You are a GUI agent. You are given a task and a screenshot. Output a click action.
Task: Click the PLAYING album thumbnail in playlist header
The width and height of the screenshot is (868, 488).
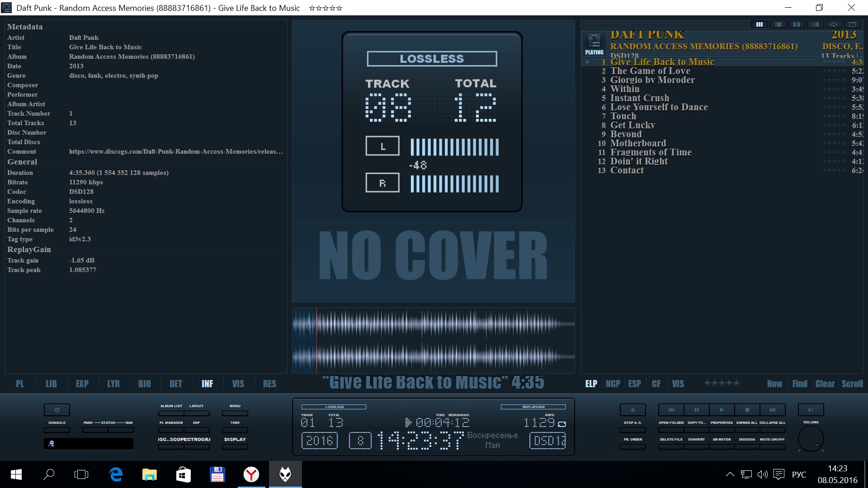(594, 44)
